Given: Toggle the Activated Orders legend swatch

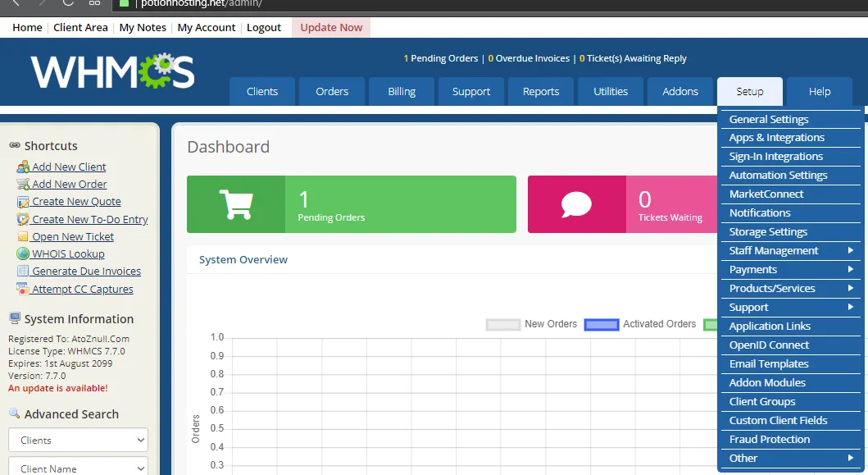Looking at the screenshot, I should coord(601,324).
